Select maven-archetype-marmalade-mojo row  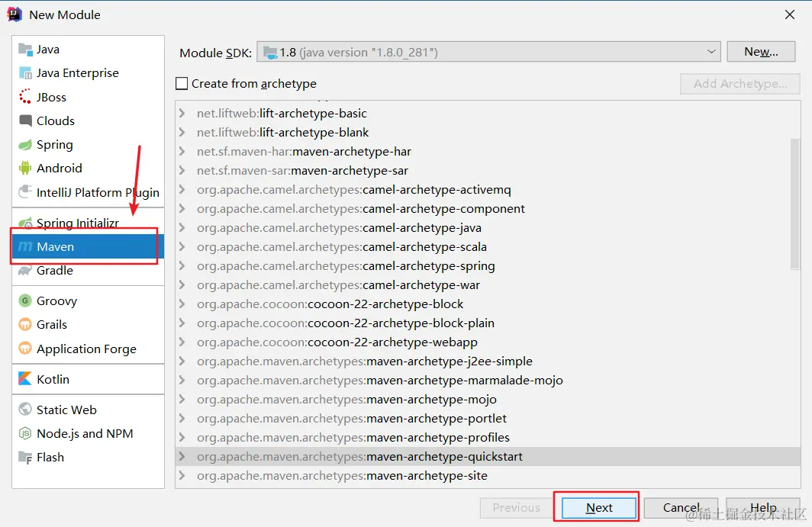(x=488, y=380)
